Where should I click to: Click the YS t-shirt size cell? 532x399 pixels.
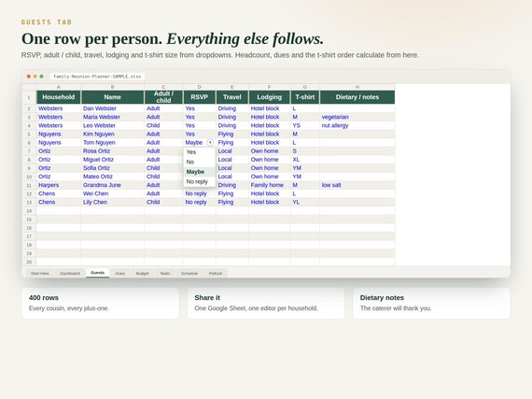tap(304, 125)
